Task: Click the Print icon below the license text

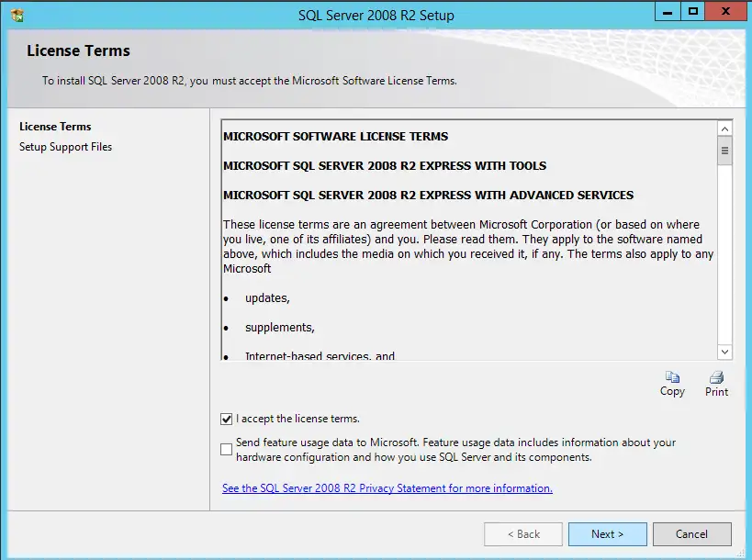Action: pyautogui.click(x=716, y=377)
